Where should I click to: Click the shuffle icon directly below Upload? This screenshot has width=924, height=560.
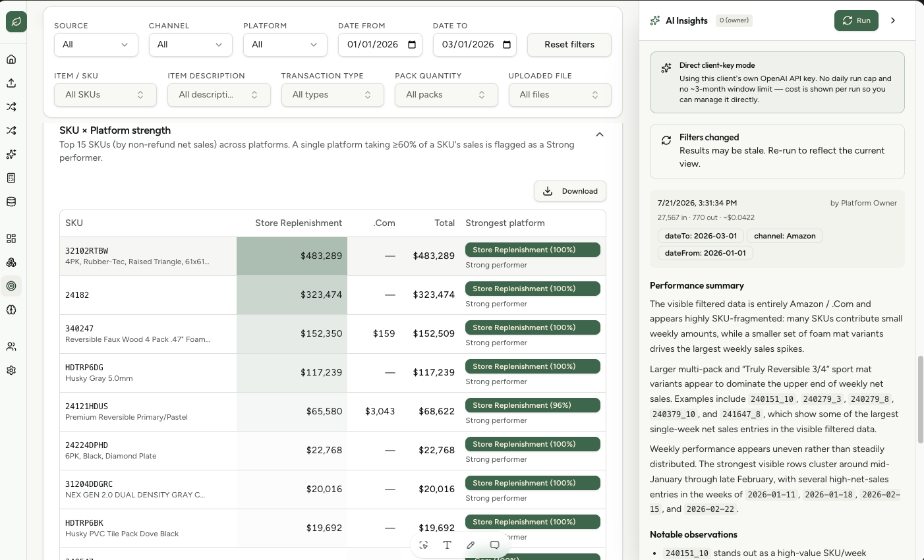click(x=11, y=107)
